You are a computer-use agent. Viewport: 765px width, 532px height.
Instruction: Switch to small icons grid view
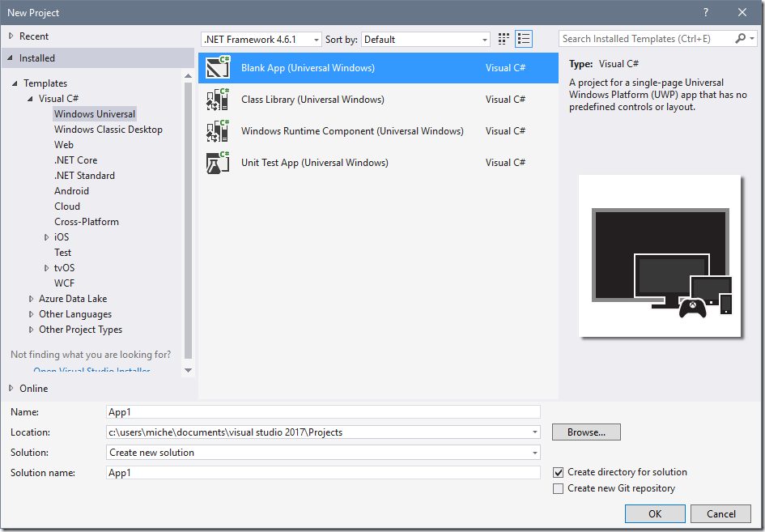[x=504, y=39]
